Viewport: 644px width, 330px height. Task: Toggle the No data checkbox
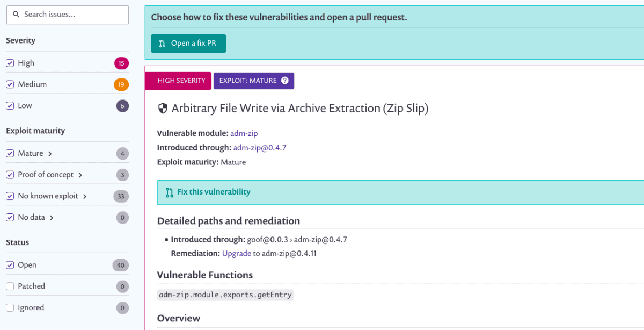coord(10,218)
